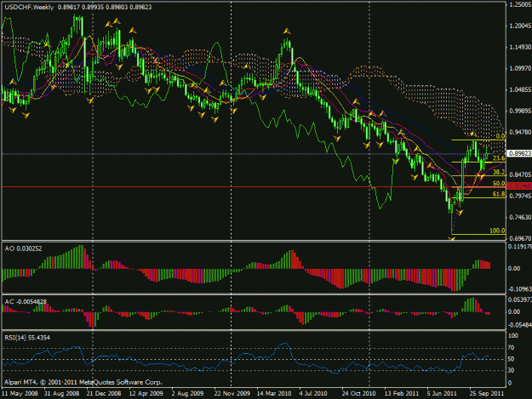
Task: Click the 11 May 2008 date label
Action: point(20,394)
